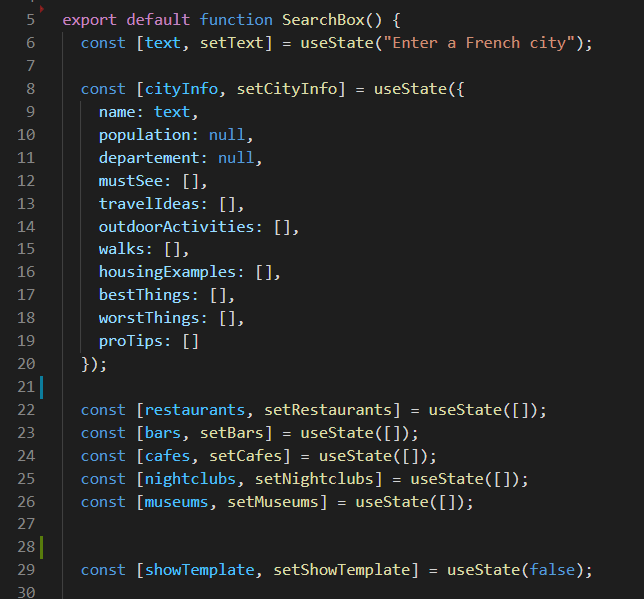Click the false value on line 29

click(x=552, y=571)
